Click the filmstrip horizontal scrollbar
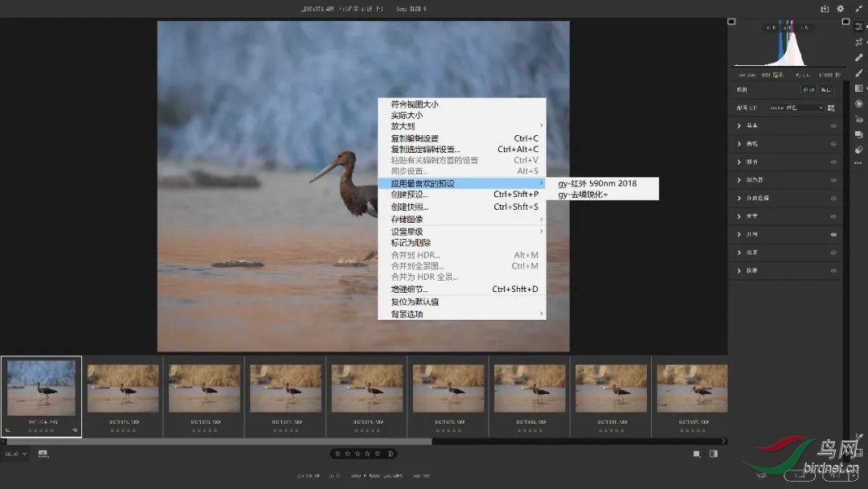This screenshot has width=868, height=489. tap(219, 441)
